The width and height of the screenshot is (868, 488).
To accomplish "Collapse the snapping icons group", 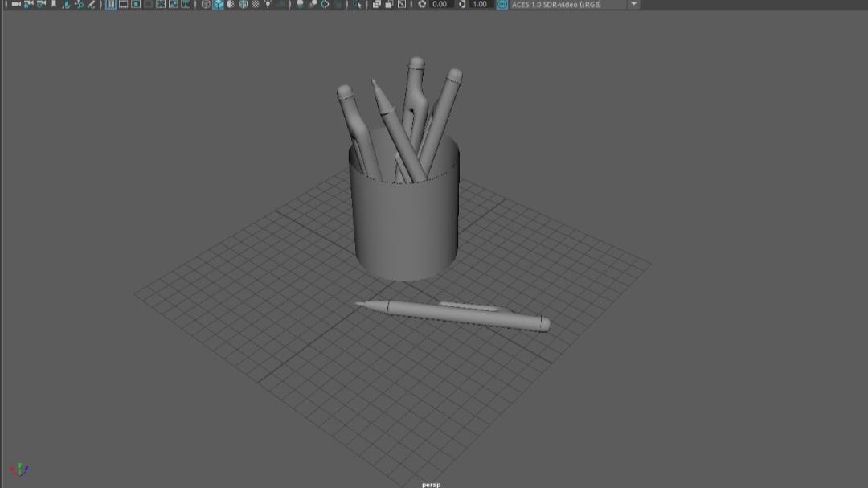I will [101, 5].
